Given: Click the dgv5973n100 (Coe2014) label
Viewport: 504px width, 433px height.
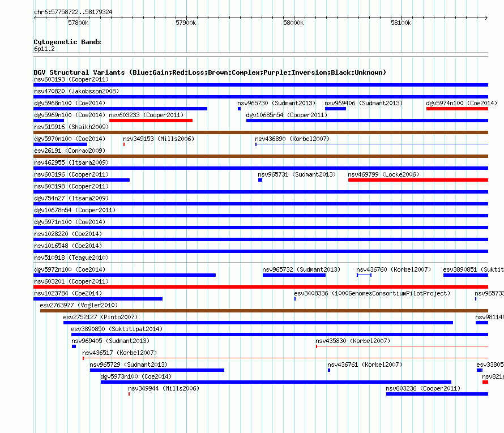Looking at the screenshot, I should 136,376.
